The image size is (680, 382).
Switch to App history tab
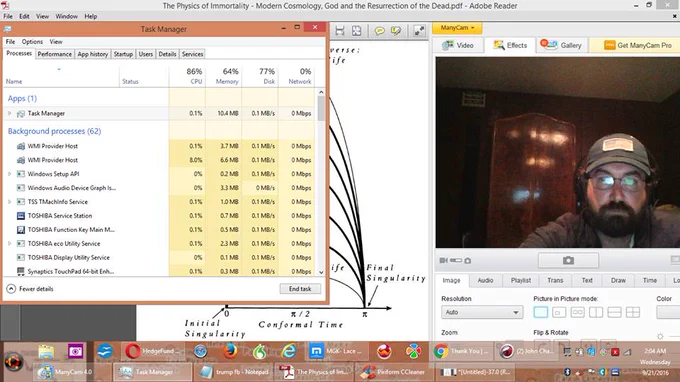pyautogui.click(x=92, y=54)
